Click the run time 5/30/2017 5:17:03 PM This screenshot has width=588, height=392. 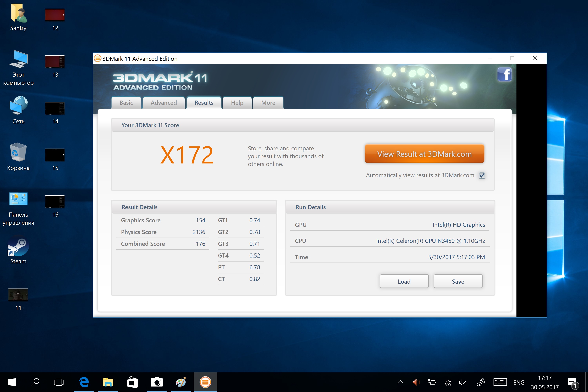pos(456,257)
